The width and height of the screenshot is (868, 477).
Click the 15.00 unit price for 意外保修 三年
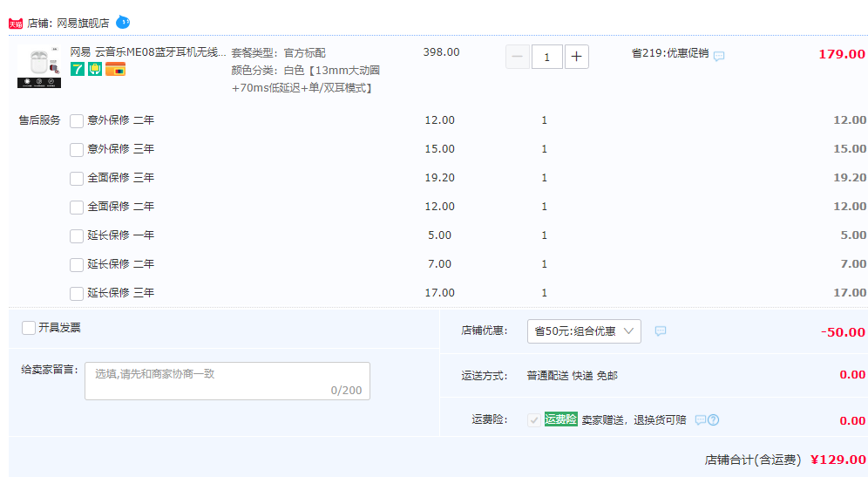point(439,149)
